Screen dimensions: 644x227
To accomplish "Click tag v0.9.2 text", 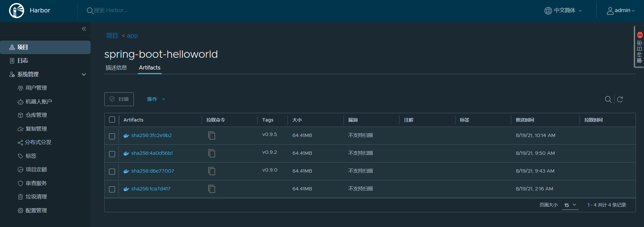I will click(270, 152).
